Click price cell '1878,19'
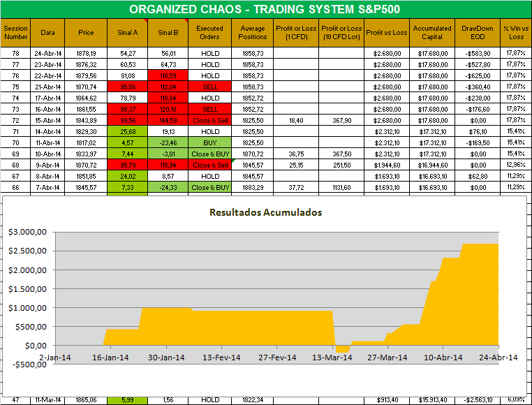The height and width of the screenshot is (405, 532). tap(86, 53)
